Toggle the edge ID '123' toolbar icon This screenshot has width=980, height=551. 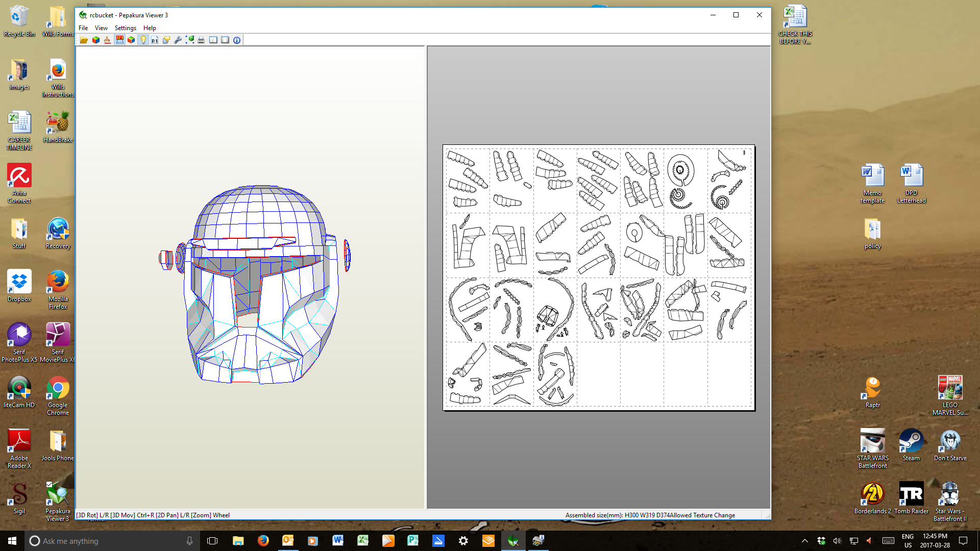(x=119, y=40)
